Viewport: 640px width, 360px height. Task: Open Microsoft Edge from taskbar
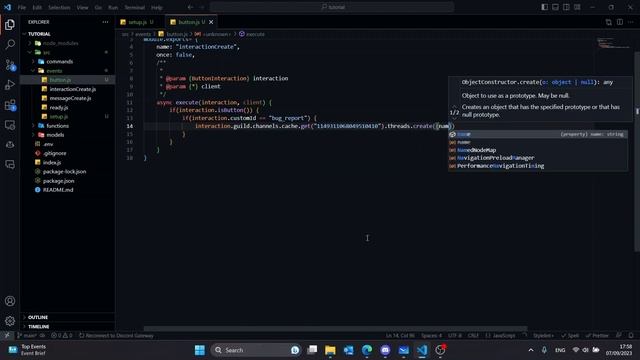coord(367,350)
